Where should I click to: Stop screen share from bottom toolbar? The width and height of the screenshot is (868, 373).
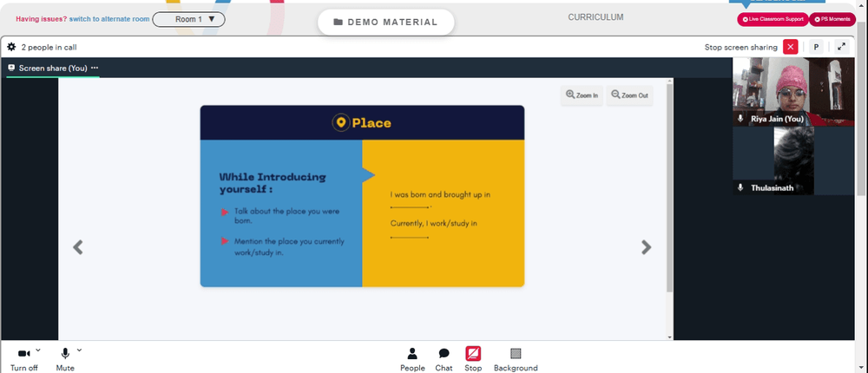473,359
